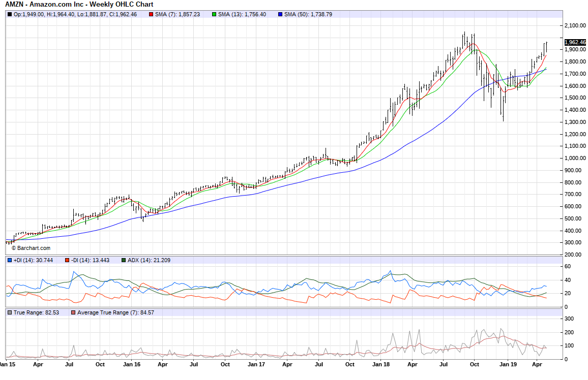Click the Average True Range (7) swatch
The height and width of the screenshot is (380, 588).
coord(73,312)
